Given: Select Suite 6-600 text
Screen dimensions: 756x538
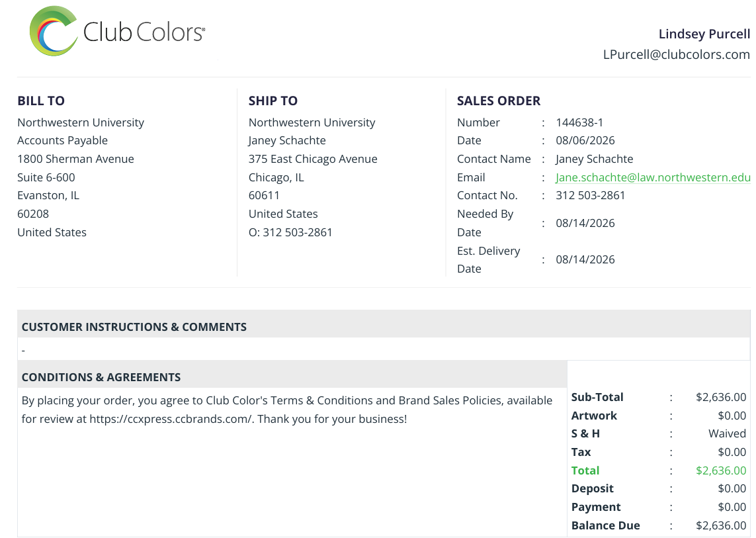Looking at the screenshot, I should click(x=46, y=177).
